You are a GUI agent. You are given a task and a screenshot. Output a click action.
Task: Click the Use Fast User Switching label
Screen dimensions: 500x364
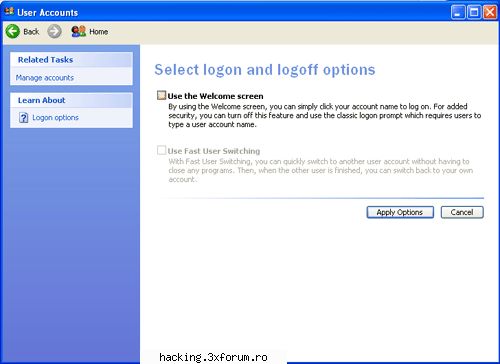[x=214, y=151]
